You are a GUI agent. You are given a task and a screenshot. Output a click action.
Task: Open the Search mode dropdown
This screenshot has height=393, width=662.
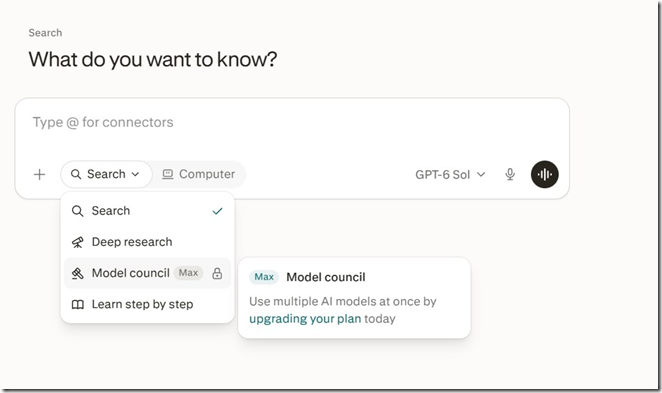pos(106,174)
